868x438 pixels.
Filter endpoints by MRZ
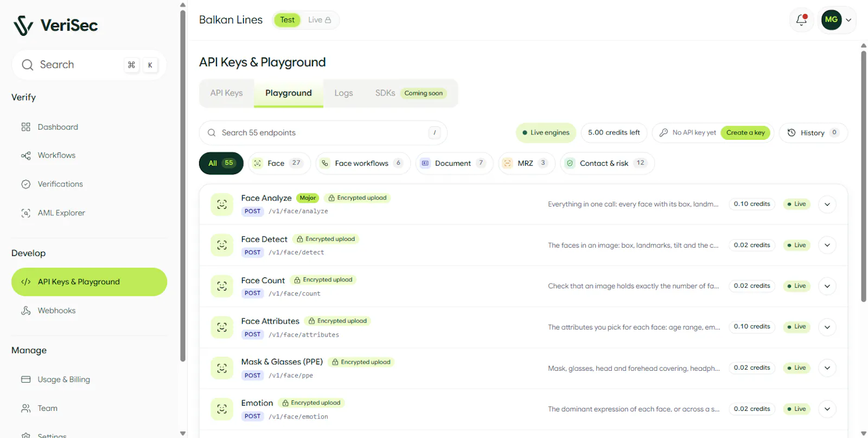point(527,163)
